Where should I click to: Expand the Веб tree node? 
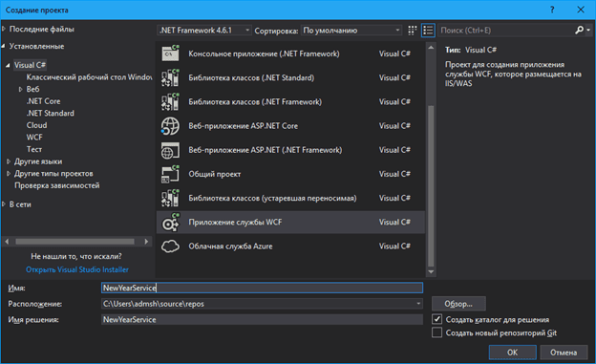point(21,89)
